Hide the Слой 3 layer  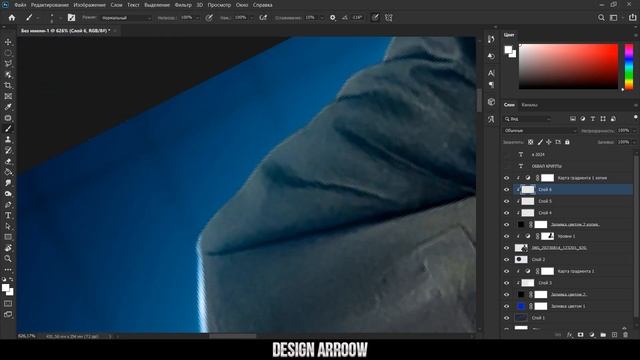point(507,282)
